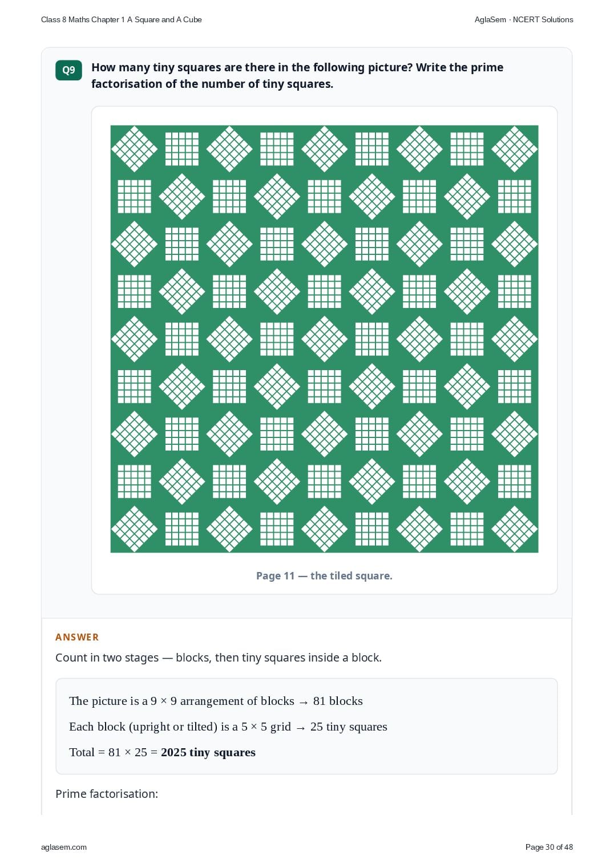Click the tilted diamond block at picture's top-left corner

click(134, 149)
